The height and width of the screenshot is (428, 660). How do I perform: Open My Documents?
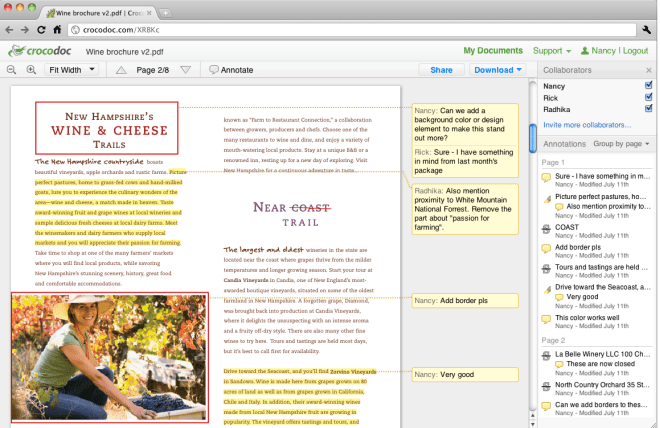[493, 51]
